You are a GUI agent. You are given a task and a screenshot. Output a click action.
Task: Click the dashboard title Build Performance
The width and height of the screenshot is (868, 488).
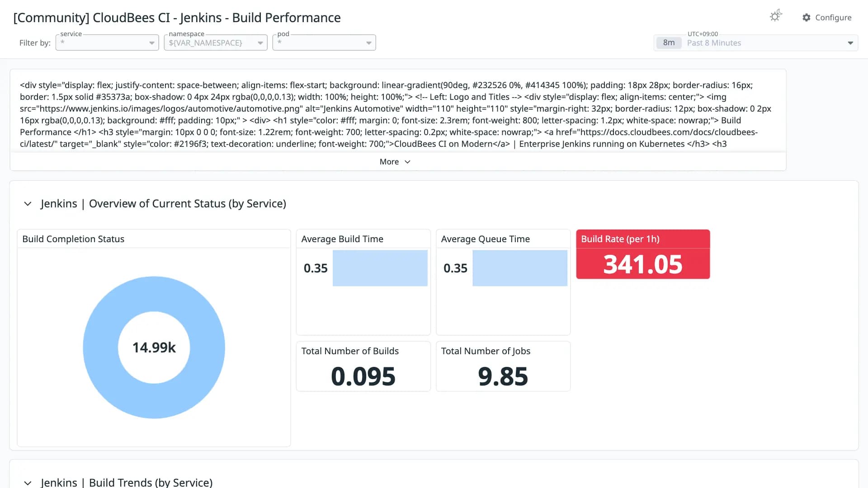coord(177,18)
